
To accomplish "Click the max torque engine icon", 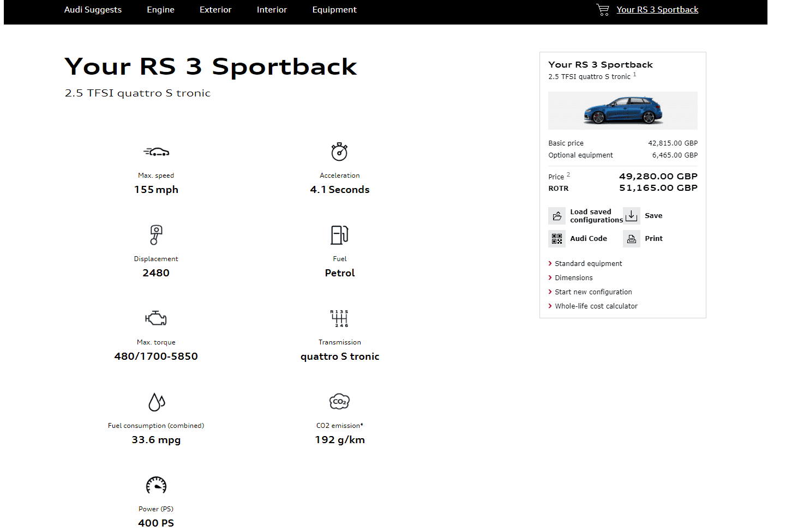I will 156,318.
